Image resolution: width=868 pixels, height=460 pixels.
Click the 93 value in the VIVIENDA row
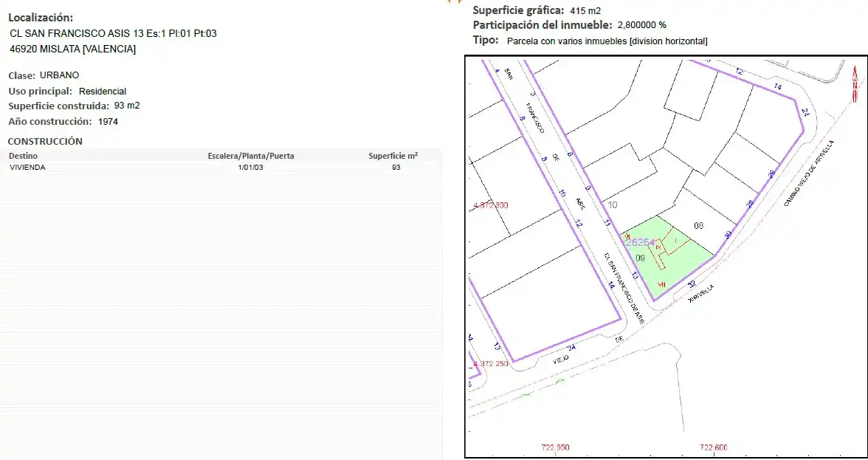[396, 167]
